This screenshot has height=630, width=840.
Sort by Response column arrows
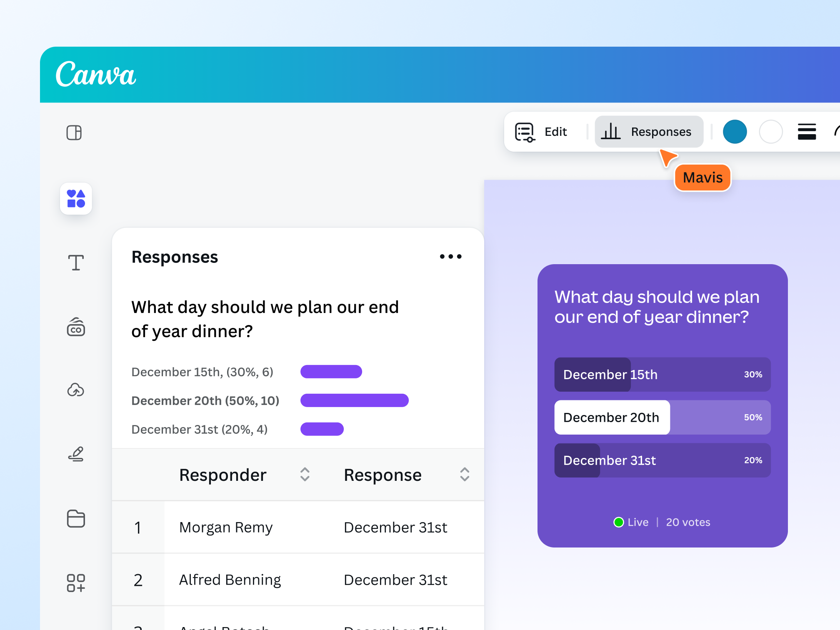tap(465, 475)
